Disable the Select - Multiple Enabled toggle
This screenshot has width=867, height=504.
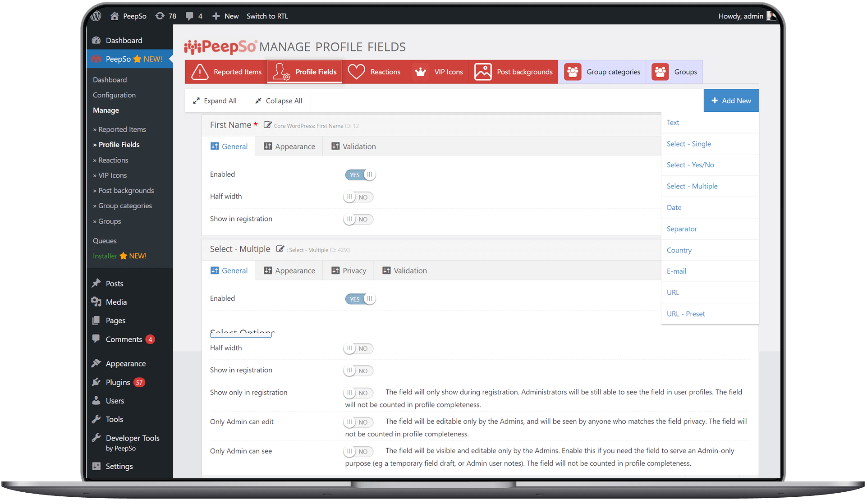(x=360, y=299)
